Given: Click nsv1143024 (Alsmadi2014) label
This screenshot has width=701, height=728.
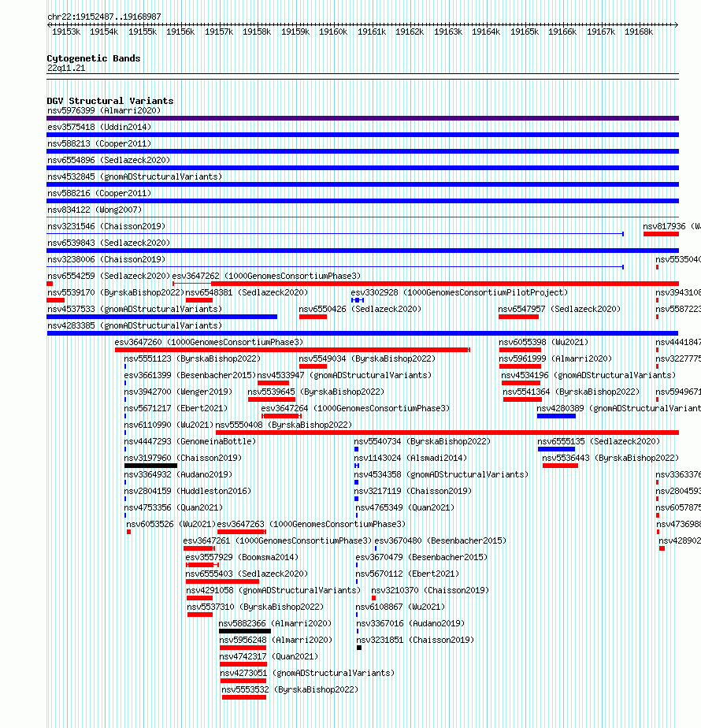Looking at the screenshot, I should (x=410, y=459).
